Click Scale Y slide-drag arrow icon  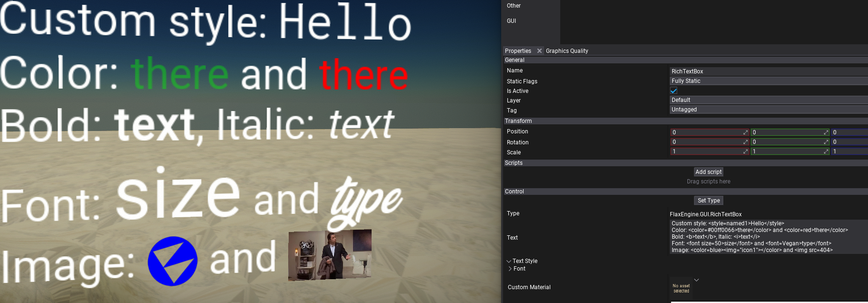pos(826,151)
